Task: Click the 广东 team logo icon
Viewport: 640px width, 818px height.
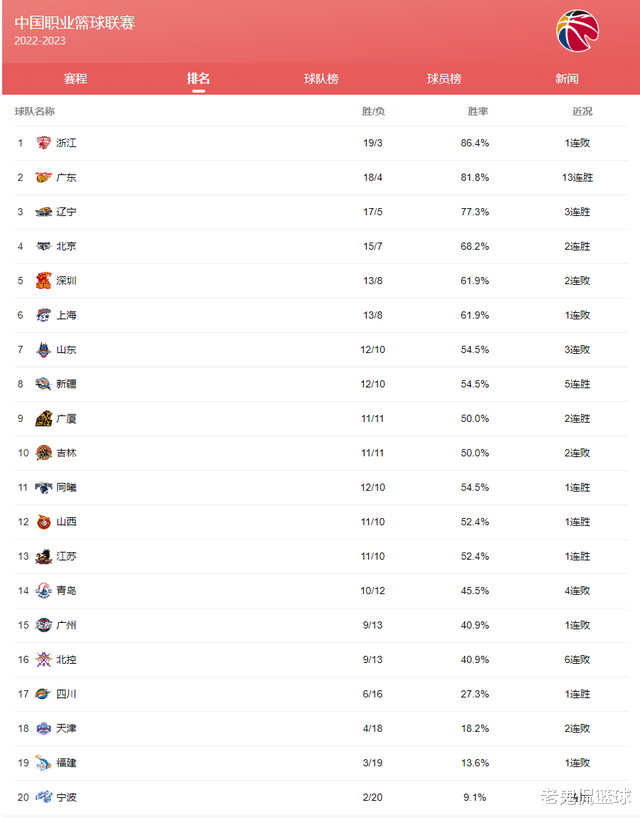Action: [43, 177]
